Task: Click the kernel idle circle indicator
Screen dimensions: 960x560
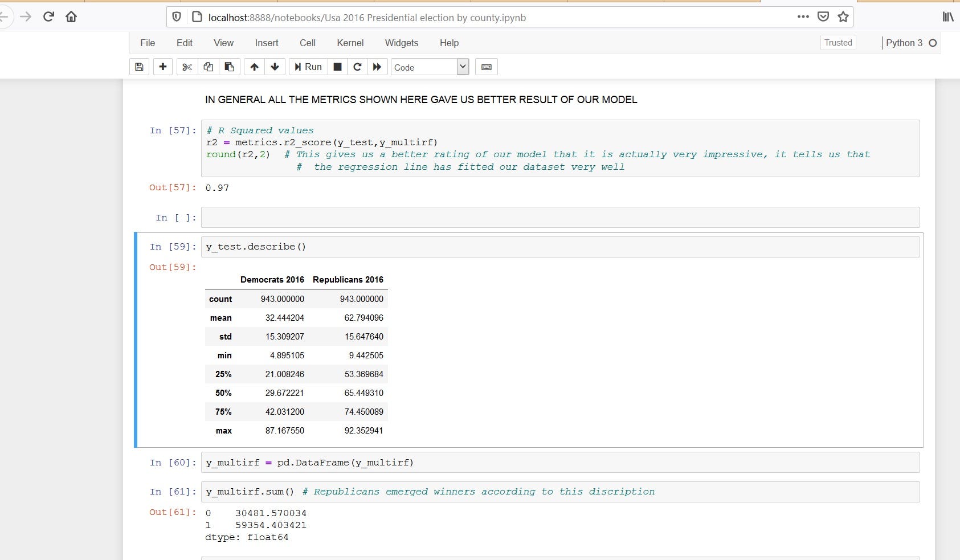Action: tap(933, 43)
